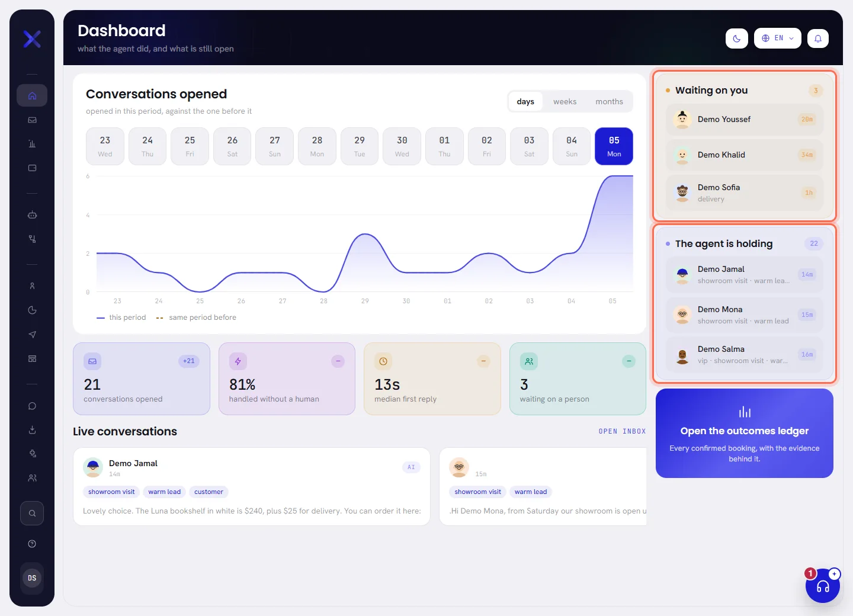The height and width of the screenshot is (616, 853).
Task: Open the inbox tray icon in sidebar
Action: point(32,120)
